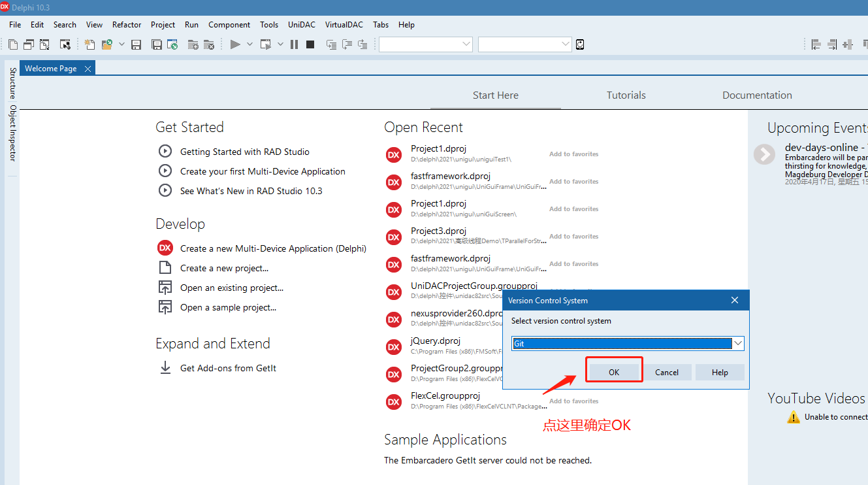Viewport: 868px width, 485px height.
Task: Click the DX icon beside jQuery.dproj
Action: click(394, 347)
